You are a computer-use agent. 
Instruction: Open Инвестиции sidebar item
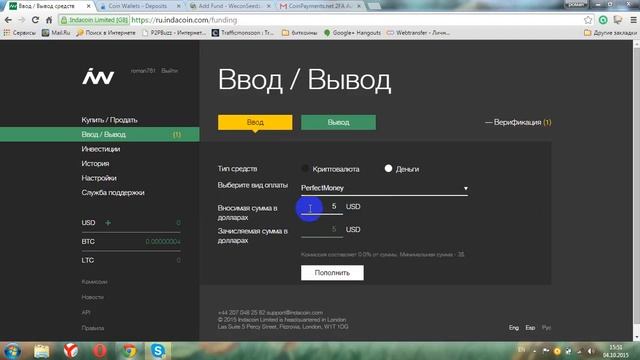tap(100, 149)
